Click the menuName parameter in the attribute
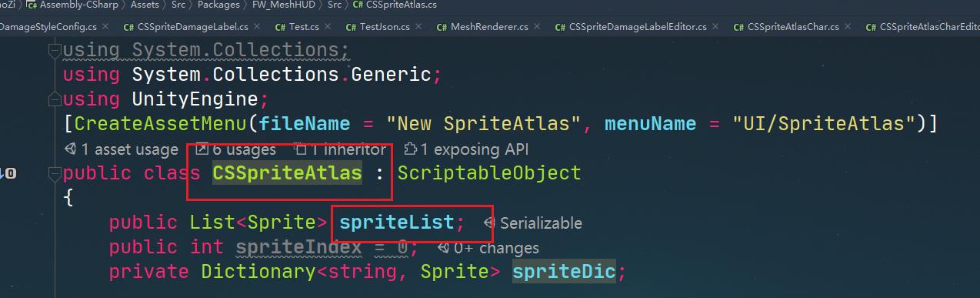 [x=651, y=124]
